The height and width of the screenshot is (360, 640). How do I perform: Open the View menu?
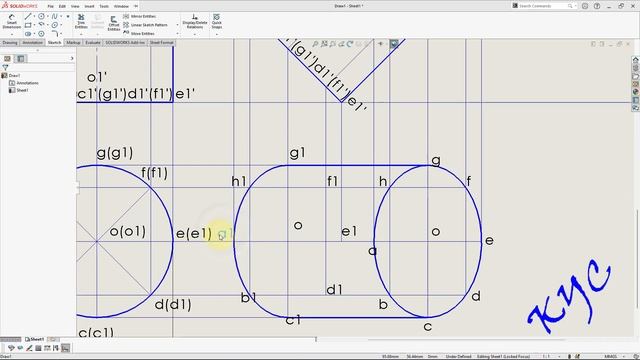point(75,6)
